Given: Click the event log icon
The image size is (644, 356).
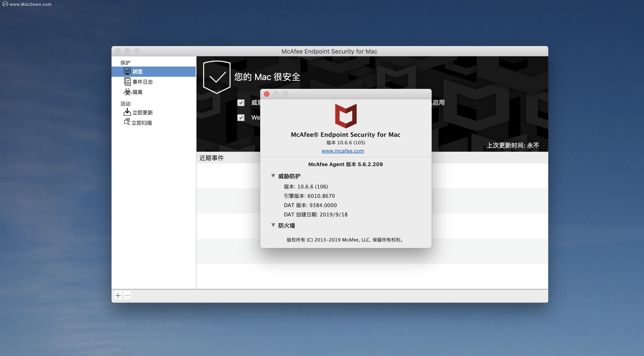Looking at the screenshot, I should [127, 82].
